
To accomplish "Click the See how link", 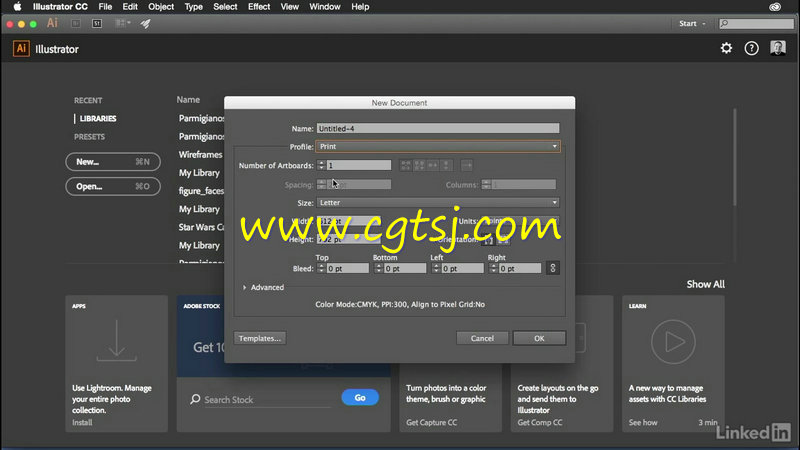I will [643, 422].
